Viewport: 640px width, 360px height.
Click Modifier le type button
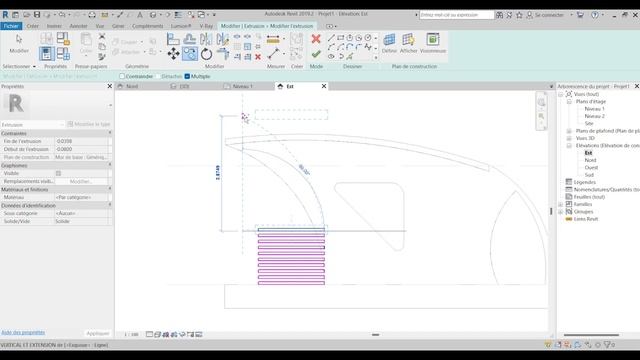click(x=89, y=124)
